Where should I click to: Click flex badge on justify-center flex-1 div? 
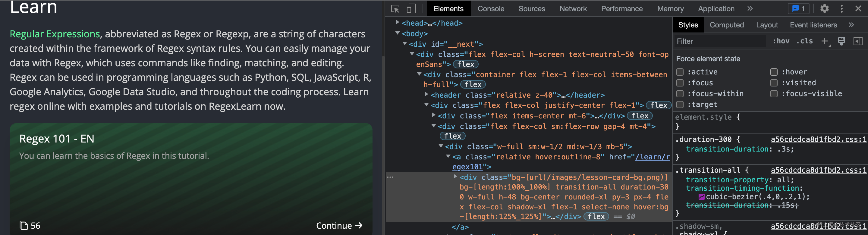[659, 105]
